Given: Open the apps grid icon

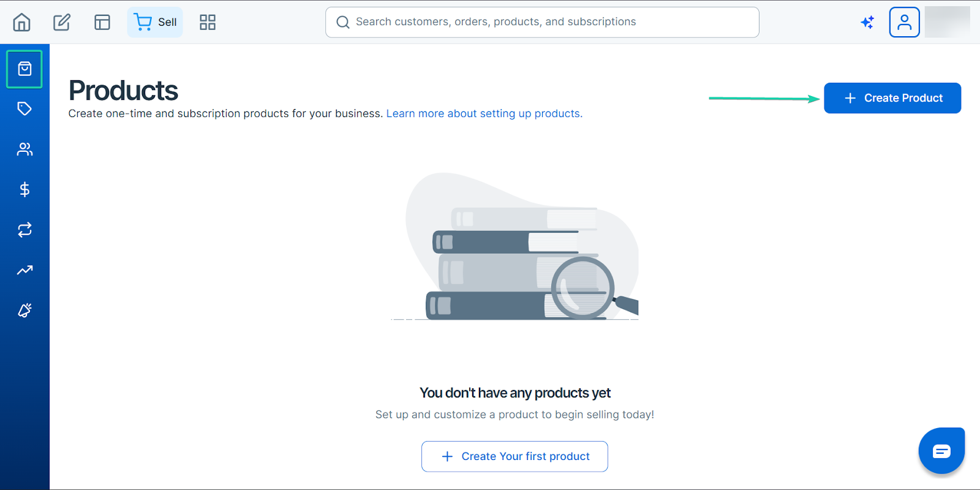Looking at the screenshot, I should tap(208, 22).
